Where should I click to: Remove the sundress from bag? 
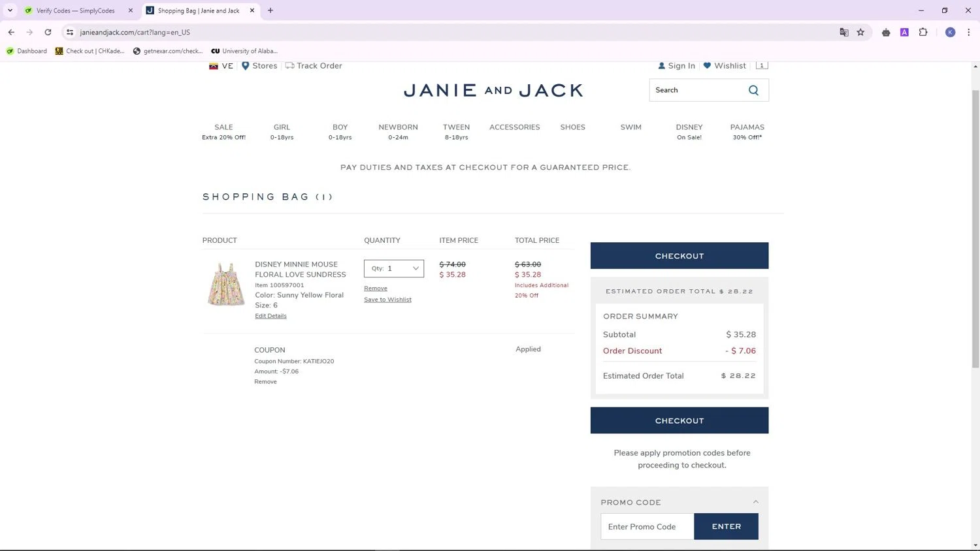376,289
